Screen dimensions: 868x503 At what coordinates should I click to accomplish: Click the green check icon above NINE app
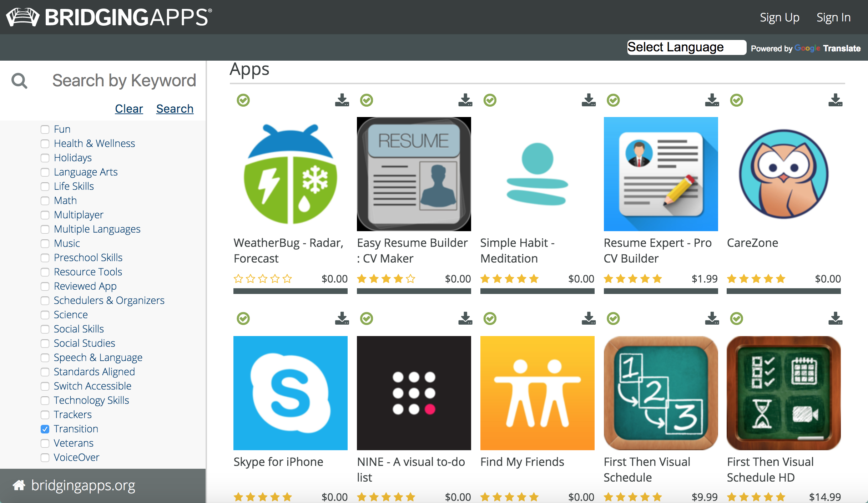pos(367,319)
